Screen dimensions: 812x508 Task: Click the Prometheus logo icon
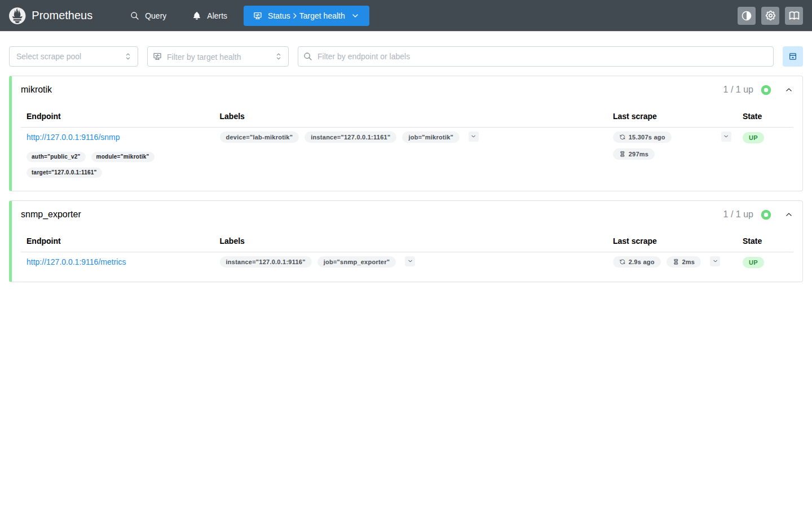click(17, 16)
